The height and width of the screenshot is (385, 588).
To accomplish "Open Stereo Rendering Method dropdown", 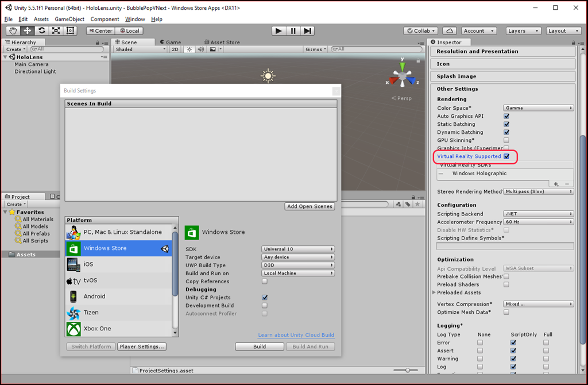I will click(539, 191).
